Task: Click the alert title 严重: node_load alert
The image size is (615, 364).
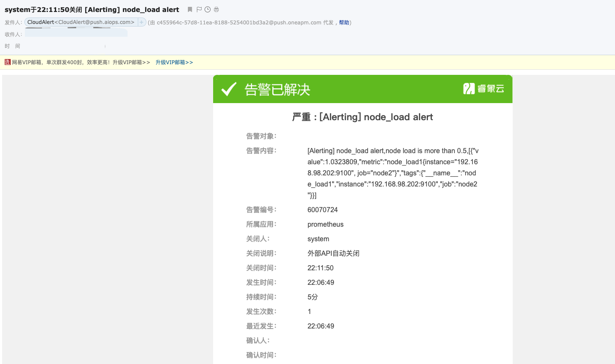Action: tap(362, 117)
